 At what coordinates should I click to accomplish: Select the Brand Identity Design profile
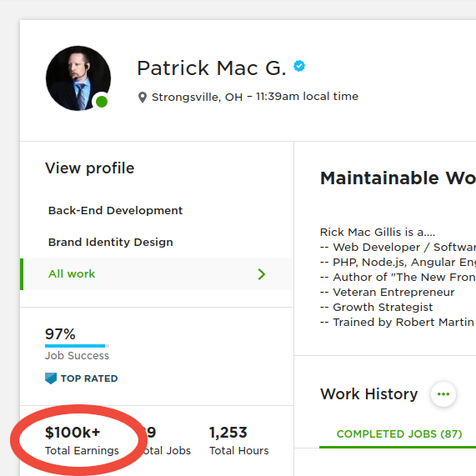(111, 242)
